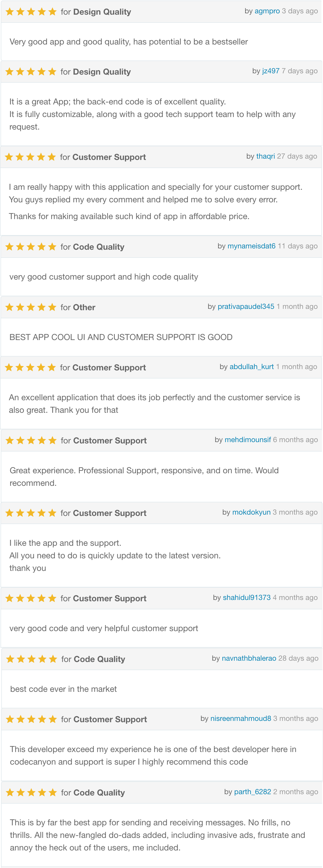Viewport: 323px width, 868px height.
Task: Click the 'best code ever in the market' review text
Action: point(64,689)
